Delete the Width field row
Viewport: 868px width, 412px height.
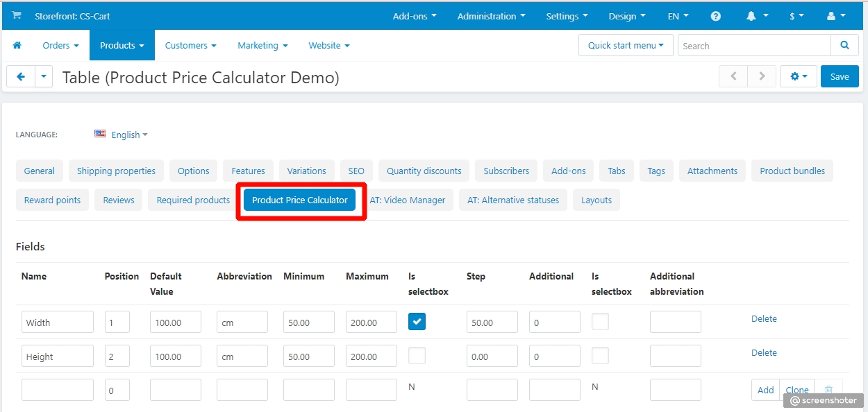[x=764, y=319]
